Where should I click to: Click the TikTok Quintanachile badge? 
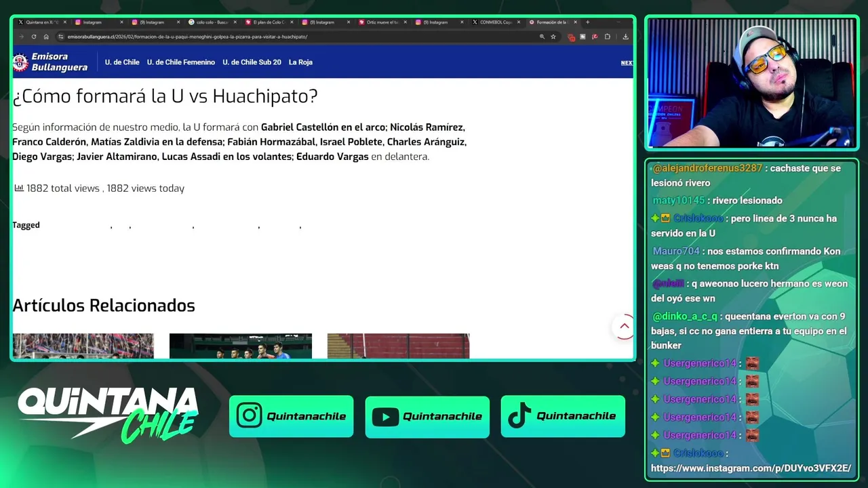[x=563, y=416]
